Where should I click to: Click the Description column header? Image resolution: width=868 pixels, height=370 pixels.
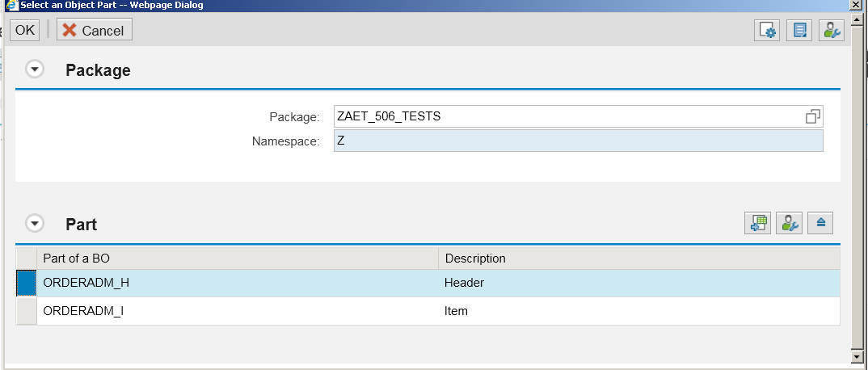pyautogui.click(x=639, y=259)
